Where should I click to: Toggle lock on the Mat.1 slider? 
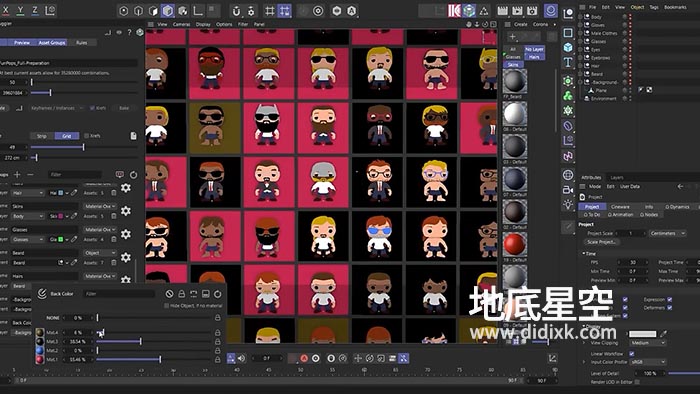pos(217,359)
